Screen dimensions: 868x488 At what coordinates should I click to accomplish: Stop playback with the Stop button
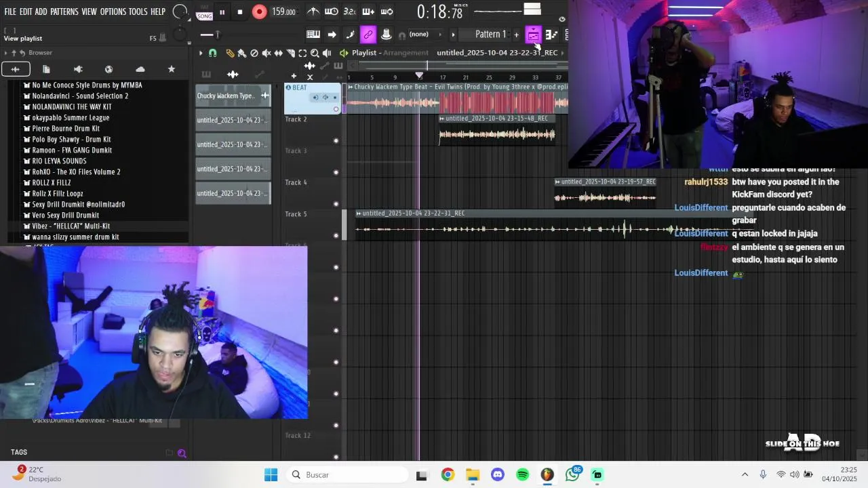240,12
